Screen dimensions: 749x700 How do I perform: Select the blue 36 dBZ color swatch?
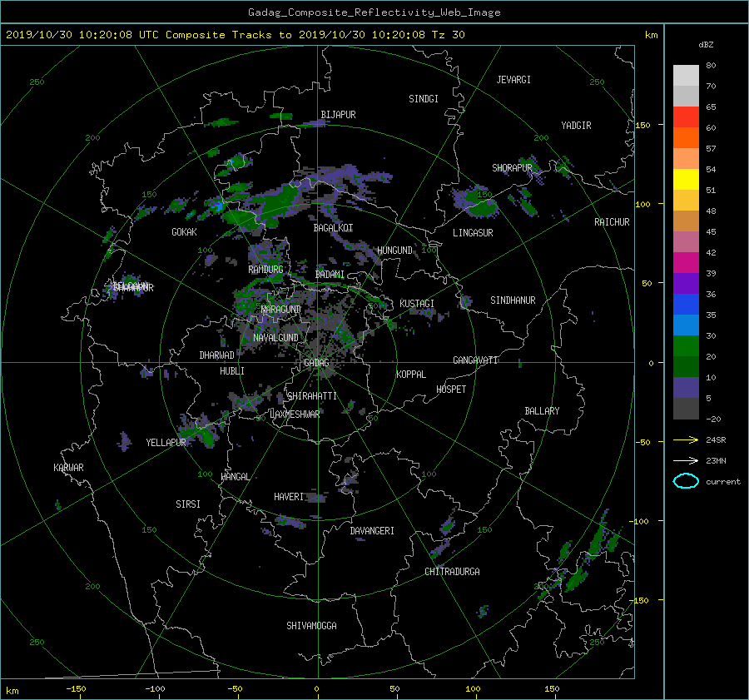686,304
